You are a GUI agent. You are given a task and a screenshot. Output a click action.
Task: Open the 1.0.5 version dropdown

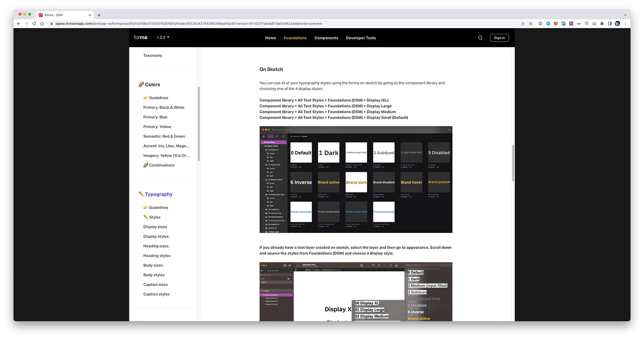click(x=163, y=38)
